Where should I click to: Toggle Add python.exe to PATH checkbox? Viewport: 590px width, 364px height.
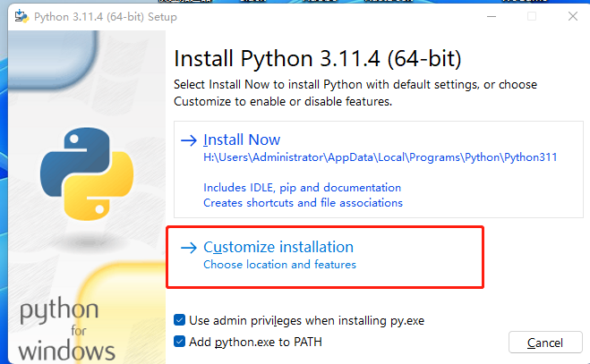[179, 342]
